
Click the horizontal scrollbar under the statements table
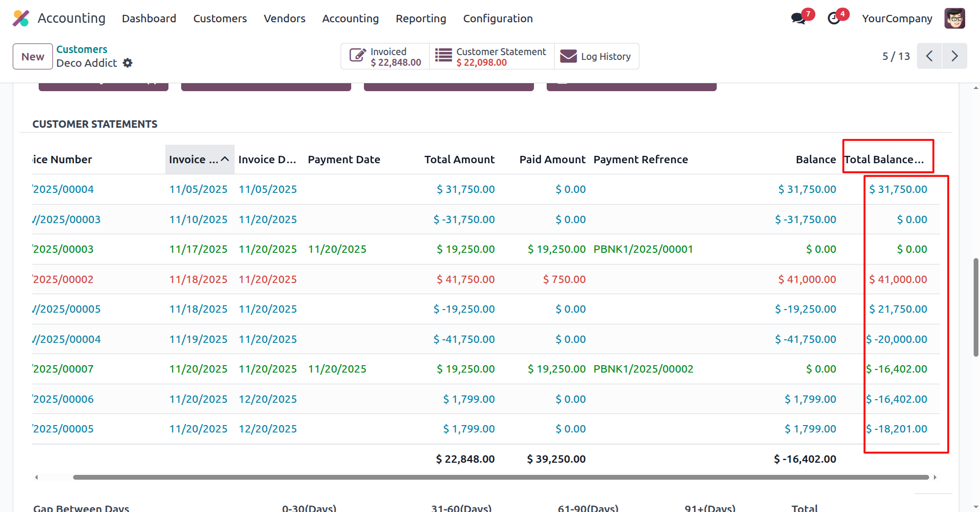501,478
